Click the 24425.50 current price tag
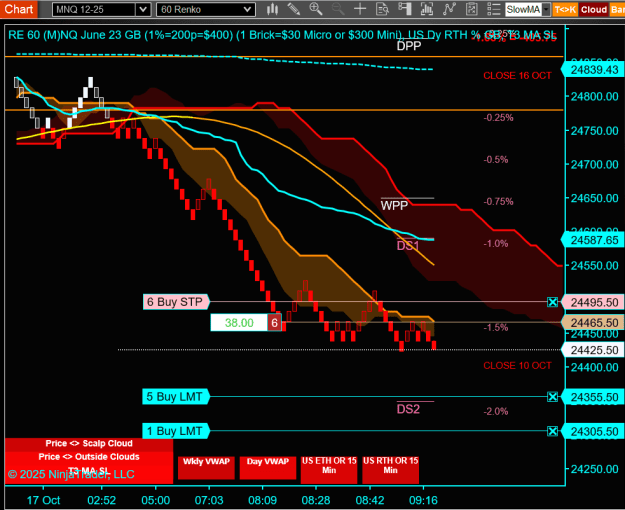 (593, 350)
